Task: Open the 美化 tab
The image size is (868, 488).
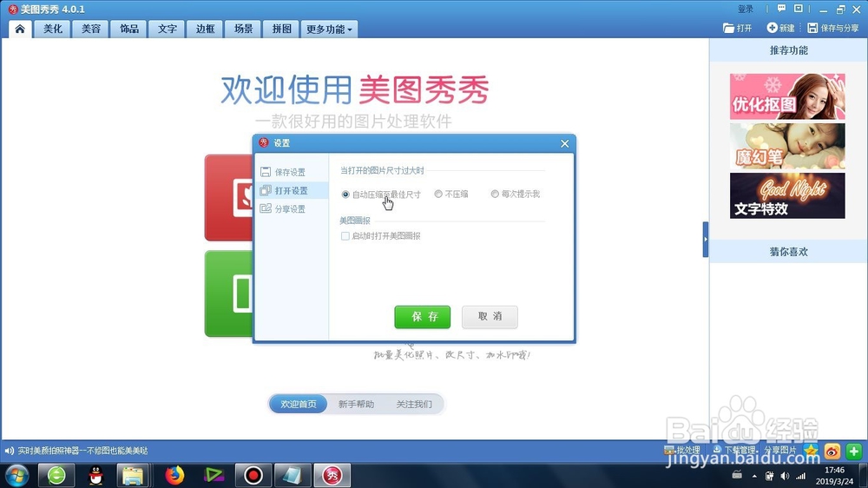Action: point(53,29)
